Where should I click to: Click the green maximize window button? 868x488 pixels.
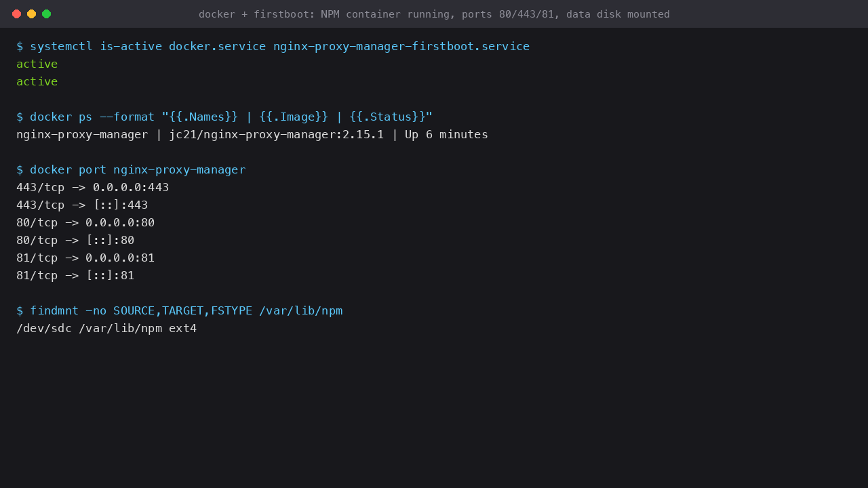tap(46, 14)
